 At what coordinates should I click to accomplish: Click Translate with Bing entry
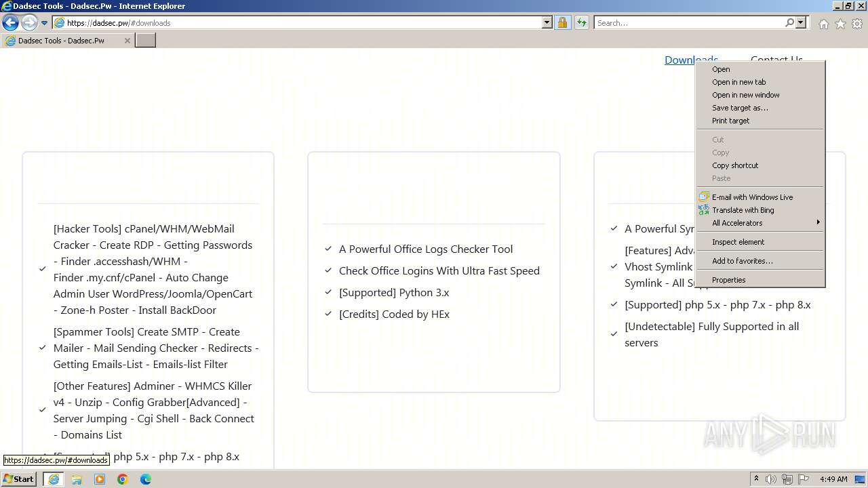(x=743, y=210)
